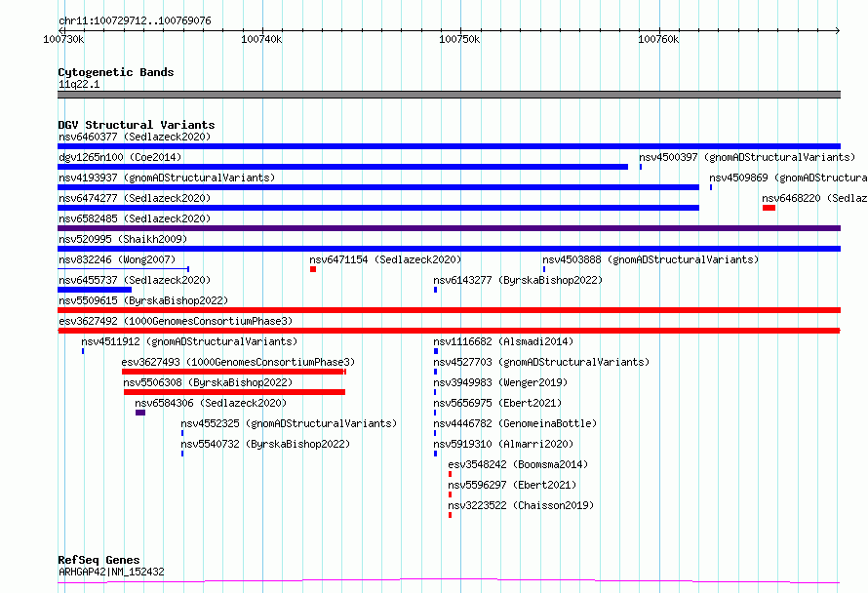The width and height of the screenshot is (868, 593).
Task: Select the nsv4509869 variant label
Action: tap(788, 178)
